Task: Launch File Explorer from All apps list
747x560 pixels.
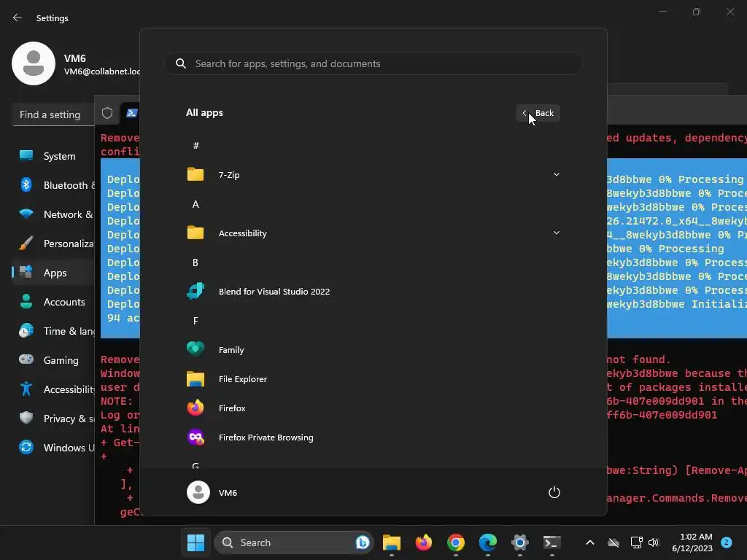Action: [x=373, y=379]
